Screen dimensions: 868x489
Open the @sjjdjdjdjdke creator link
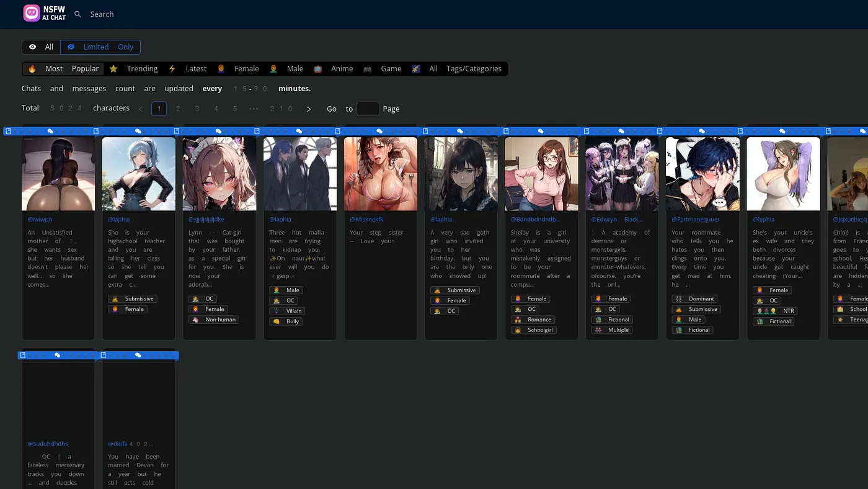[206, 220]
